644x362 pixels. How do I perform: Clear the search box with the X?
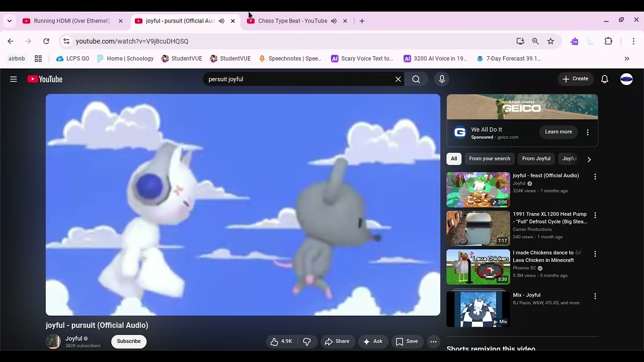tap(398, 79)
